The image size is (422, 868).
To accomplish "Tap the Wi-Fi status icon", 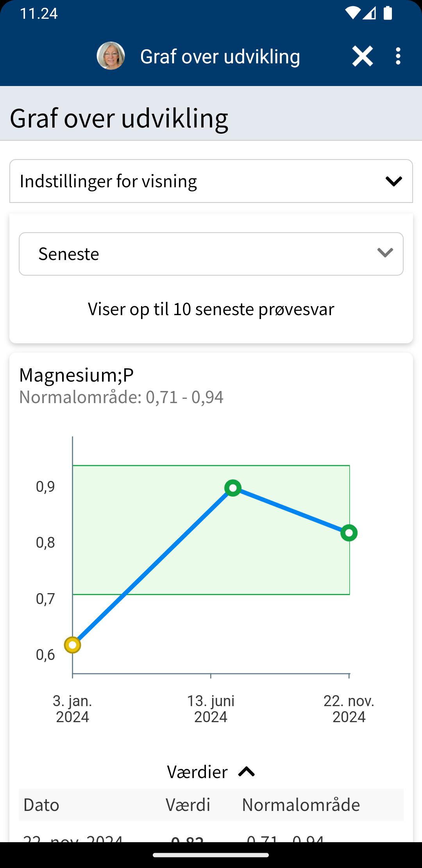I will [352, 13].
